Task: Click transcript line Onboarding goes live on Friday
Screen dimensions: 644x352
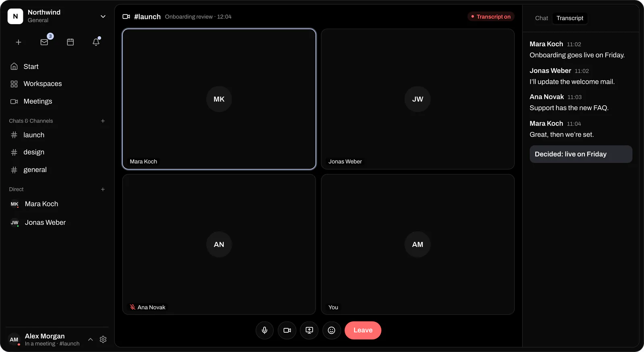Action: [x=577, y=55]
